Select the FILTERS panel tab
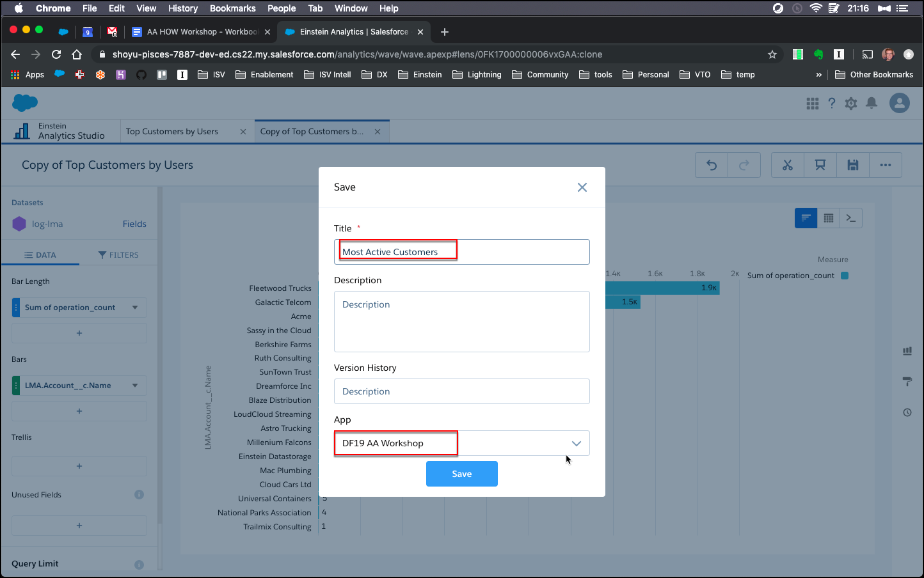 [x=118, y=255]
